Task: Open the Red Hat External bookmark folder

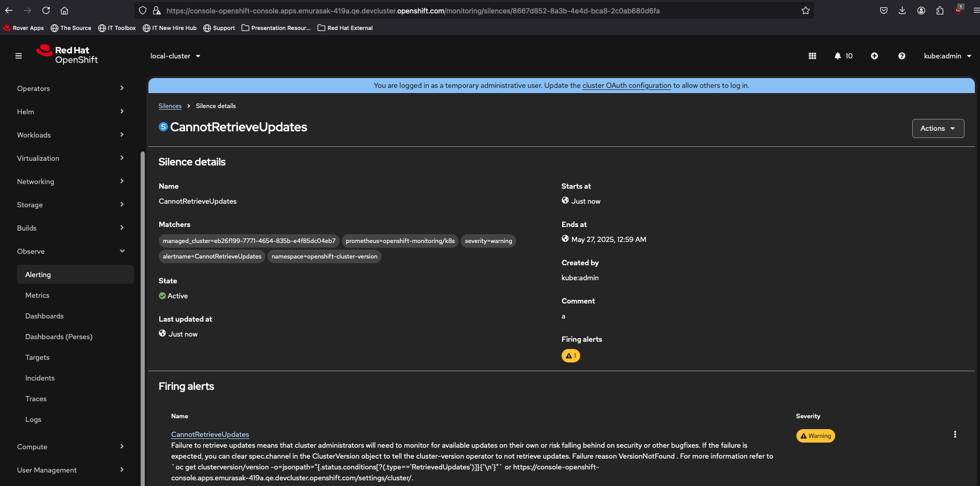Action: coord(345,28)
